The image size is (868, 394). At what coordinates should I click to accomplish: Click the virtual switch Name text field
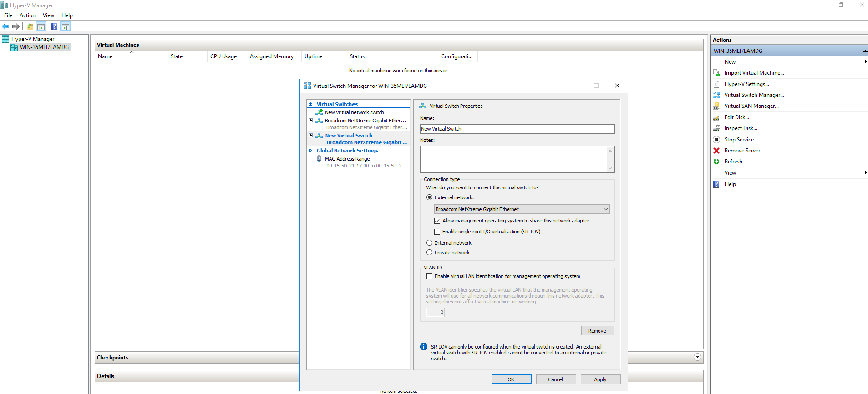(517, 129)
